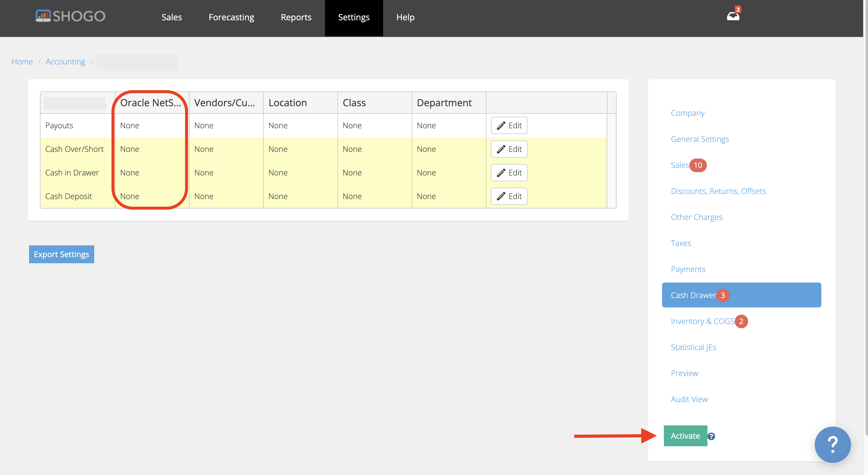This screenshot has height=475, width=868.
Task: Open the blue help question mark bubble
Action: coord(832,444)
